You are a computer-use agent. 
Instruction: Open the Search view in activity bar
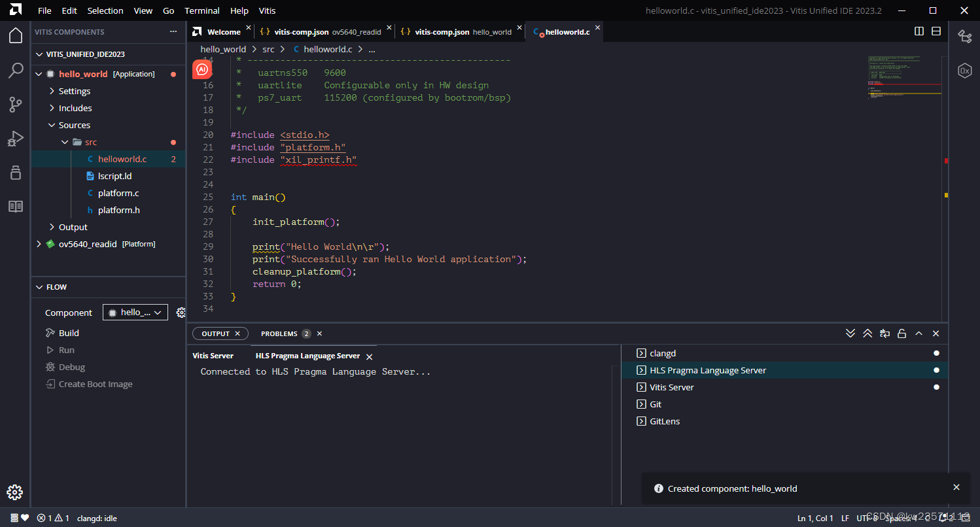16,70
